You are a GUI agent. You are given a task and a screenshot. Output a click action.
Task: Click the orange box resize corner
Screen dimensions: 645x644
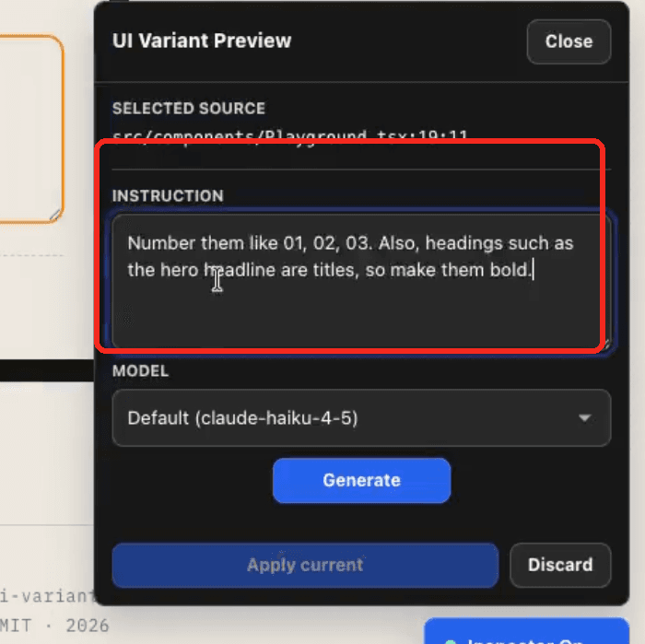coord(55,215)
